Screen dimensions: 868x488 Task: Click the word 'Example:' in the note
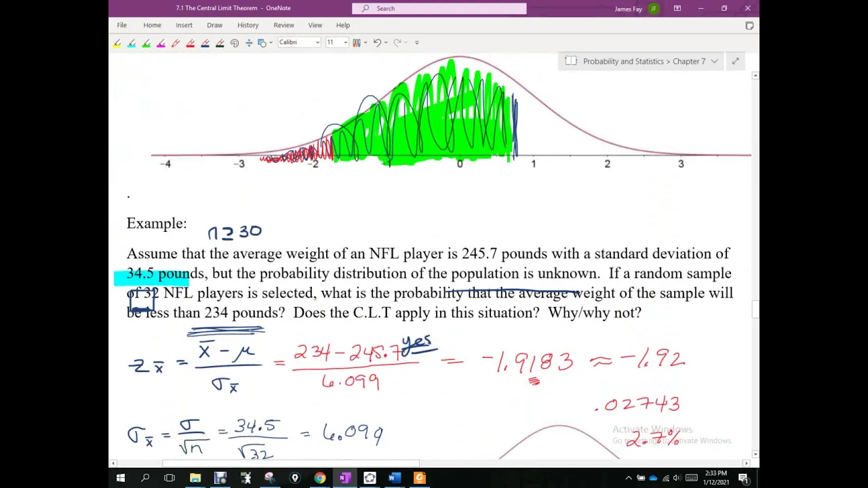(x=156, y=224)
